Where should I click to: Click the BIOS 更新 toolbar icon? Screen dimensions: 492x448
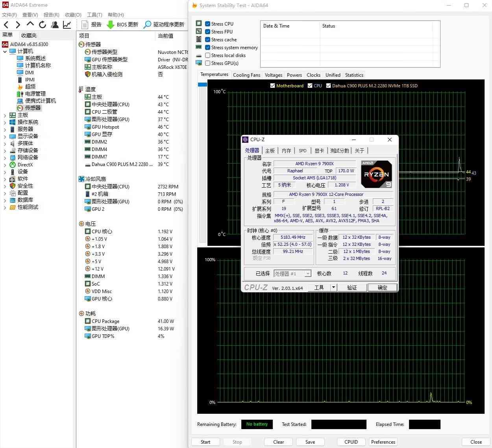pyautogui.click(x=122, y=24)
